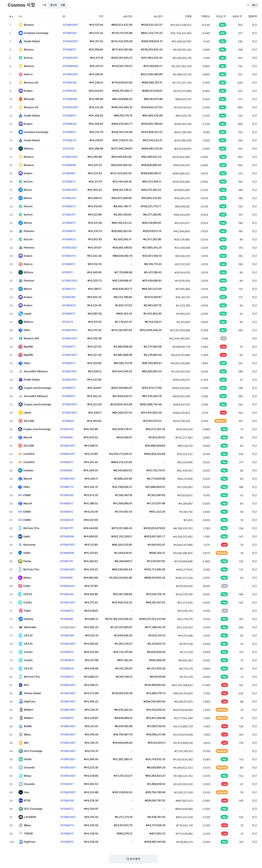The width and height of the screenshot is (262, 868).
Task: Click the Bitbns exchange logo
Action: click(20, 578)
